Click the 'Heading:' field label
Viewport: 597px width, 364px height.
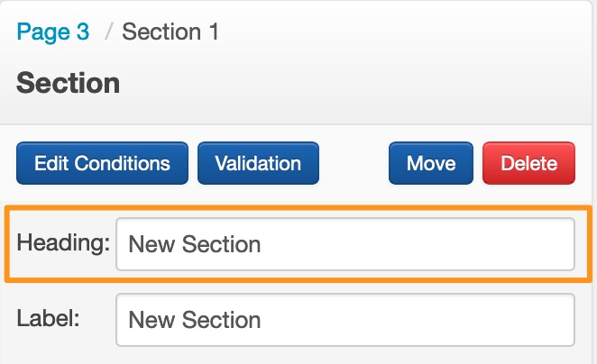pos(63,243)
